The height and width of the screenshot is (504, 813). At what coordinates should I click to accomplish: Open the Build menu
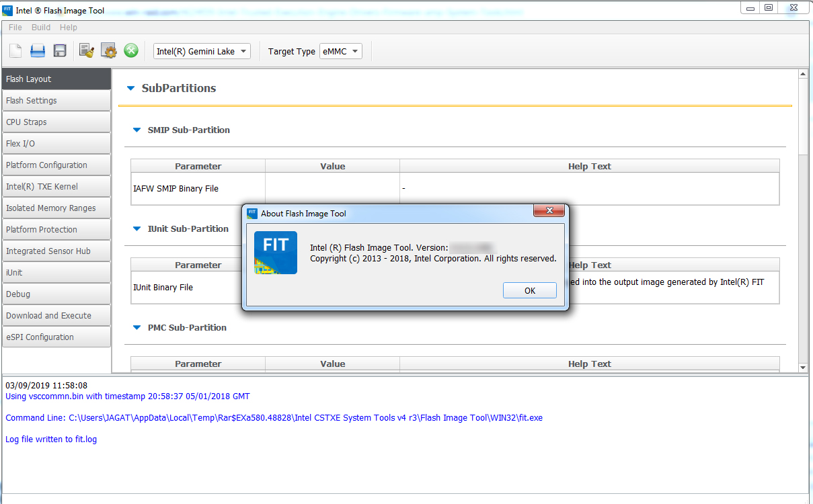(x=41, y=27)
